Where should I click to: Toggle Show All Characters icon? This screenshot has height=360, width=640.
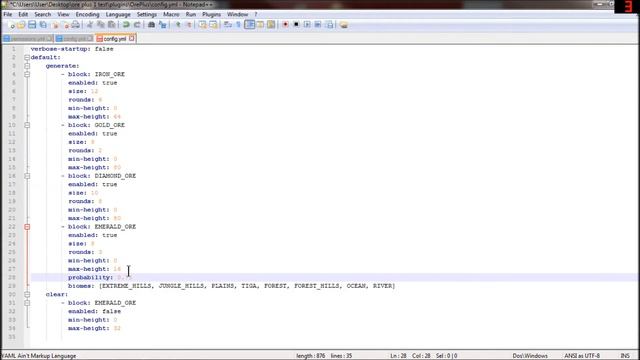pos(238,25)
